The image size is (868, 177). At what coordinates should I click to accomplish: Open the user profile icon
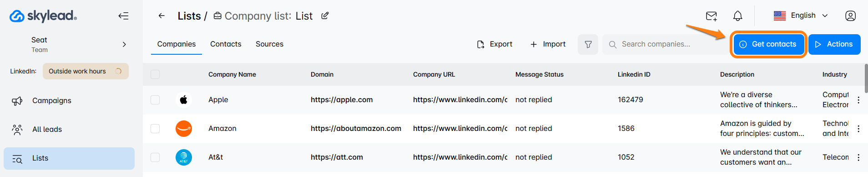coord(850,16)
